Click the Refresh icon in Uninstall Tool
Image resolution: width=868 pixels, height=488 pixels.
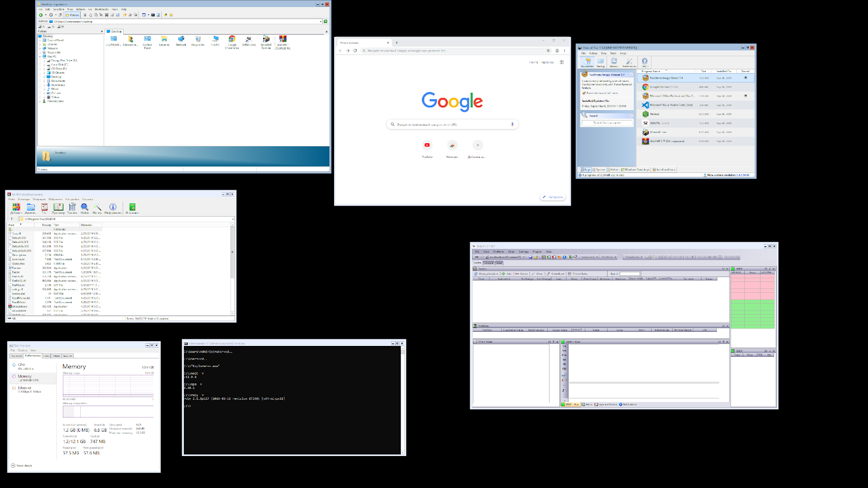[614, 62]
